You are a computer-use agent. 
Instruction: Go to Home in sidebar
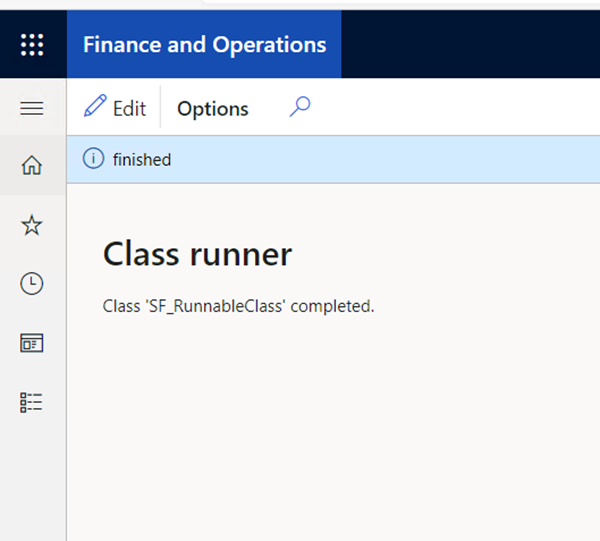(32, 165)
